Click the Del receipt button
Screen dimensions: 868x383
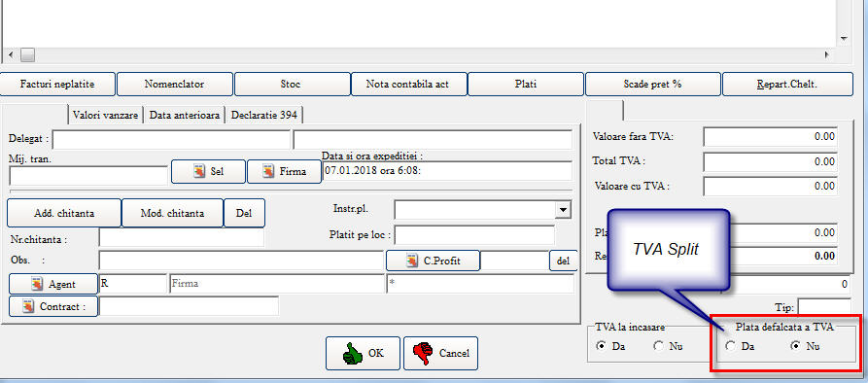(x=244, y=213)
